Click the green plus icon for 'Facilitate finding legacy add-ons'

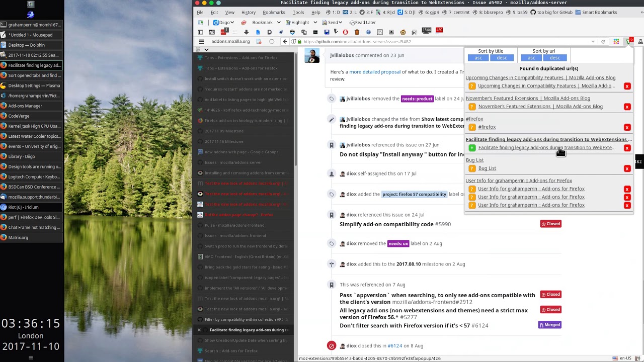[472, 148]
